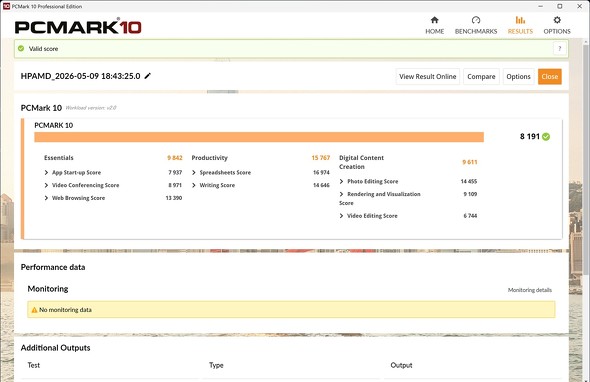
Task: Expand Spreadsheets Score
Action: pyautogui.click(x=194, y=172)
